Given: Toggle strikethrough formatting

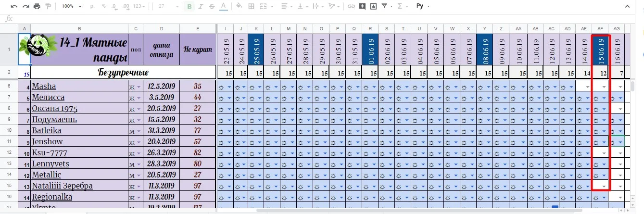Looking at the screenshot, I should point(212,6).
